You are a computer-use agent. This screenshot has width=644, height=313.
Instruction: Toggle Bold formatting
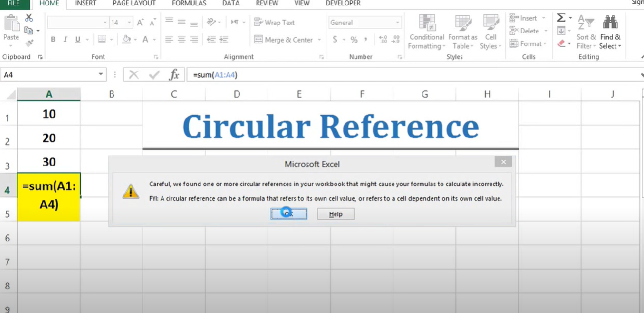click(53, 40)
